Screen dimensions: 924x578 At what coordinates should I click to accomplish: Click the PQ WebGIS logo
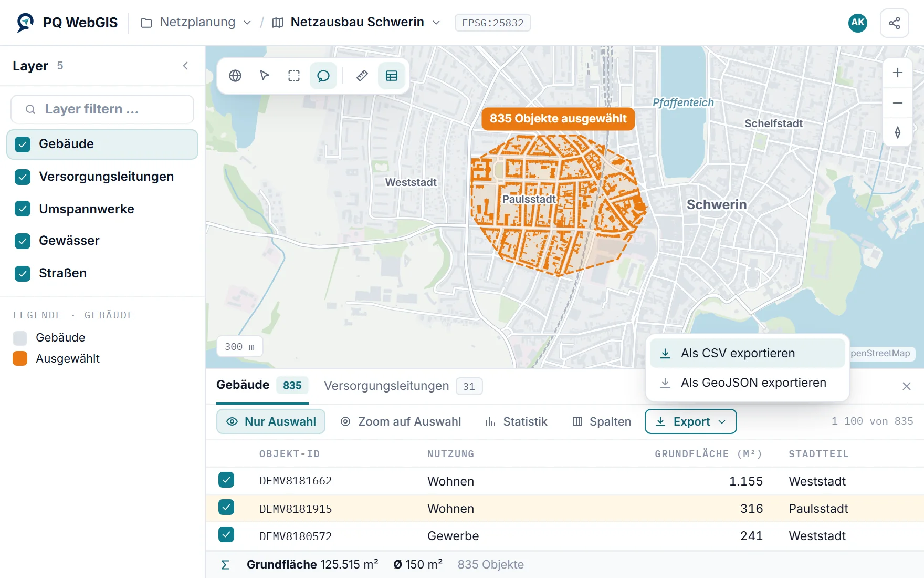(25, 23)
